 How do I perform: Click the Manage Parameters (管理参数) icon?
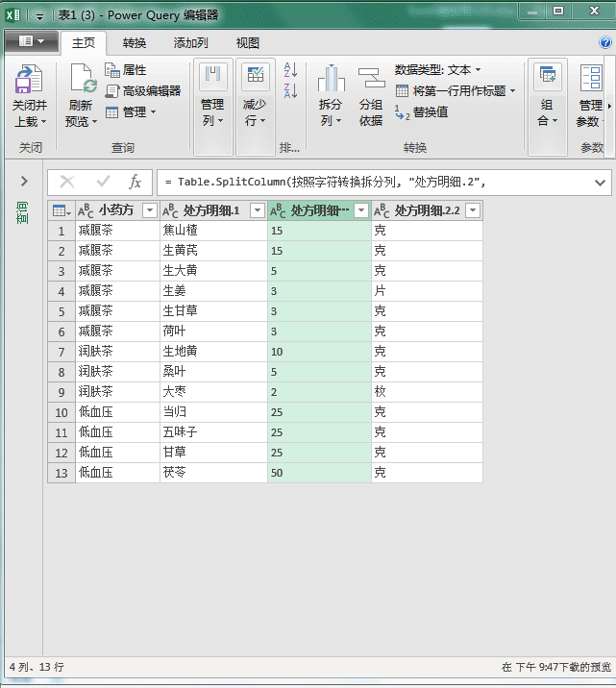pos(591,78)
